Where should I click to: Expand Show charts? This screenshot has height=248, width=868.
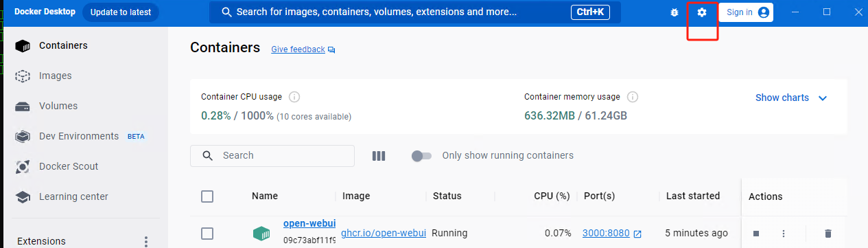tap(791, 98)
